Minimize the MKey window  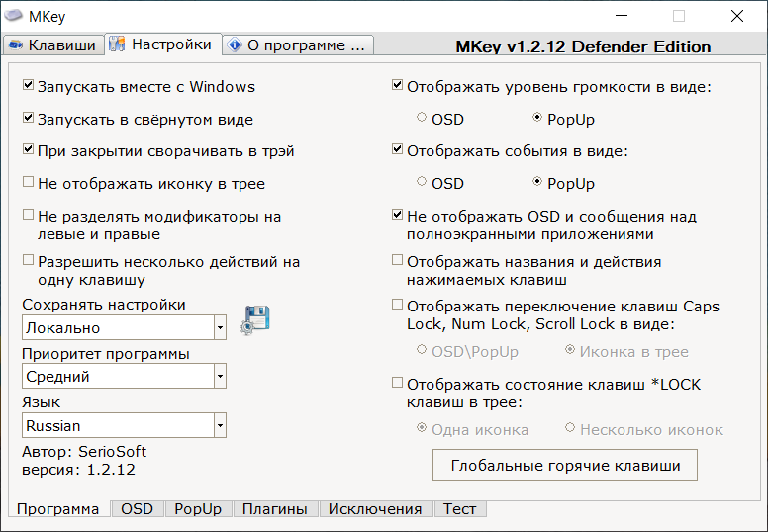pos(622,16)
